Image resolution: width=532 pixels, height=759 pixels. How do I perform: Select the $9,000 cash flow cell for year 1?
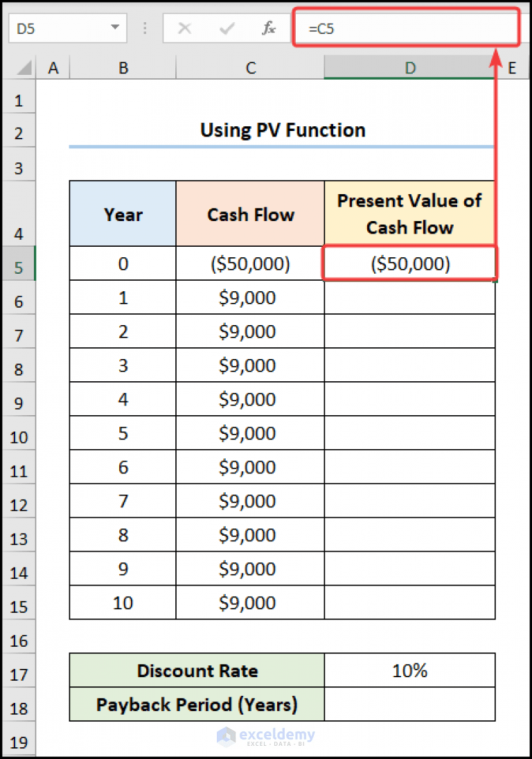pos(250,297)
